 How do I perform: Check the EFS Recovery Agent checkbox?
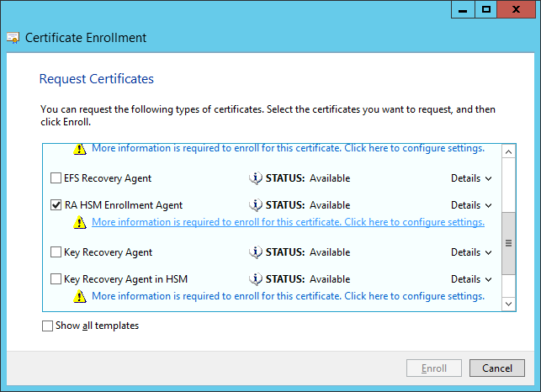(56, 178)
